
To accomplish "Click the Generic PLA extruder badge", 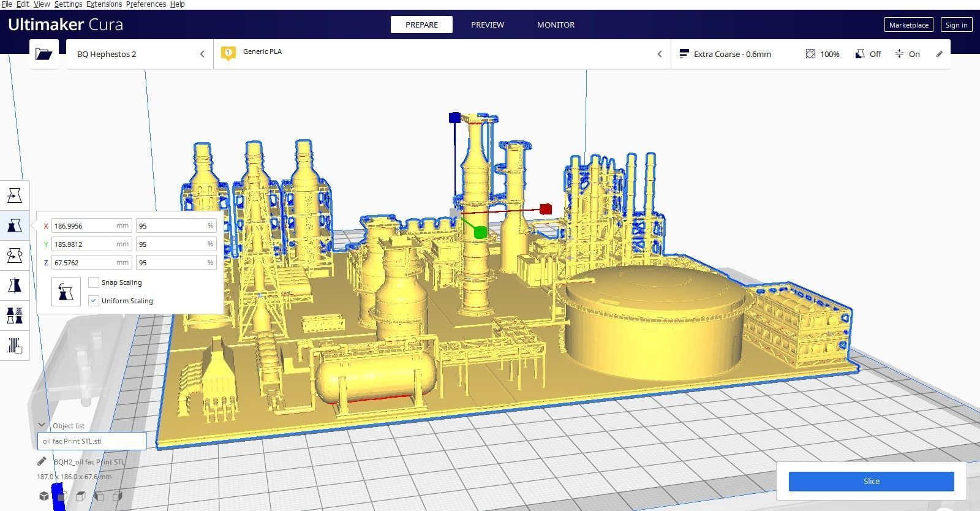I will (x=228, y=53).
